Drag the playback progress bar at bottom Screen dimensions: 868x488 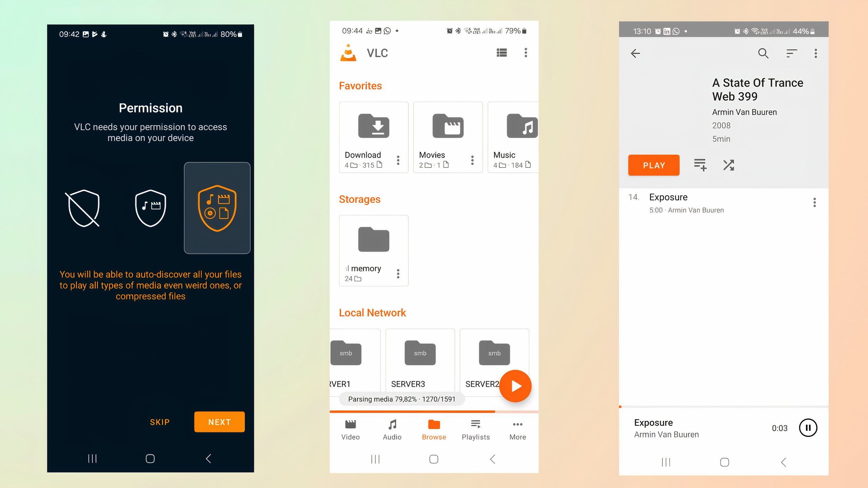(625, 407)
